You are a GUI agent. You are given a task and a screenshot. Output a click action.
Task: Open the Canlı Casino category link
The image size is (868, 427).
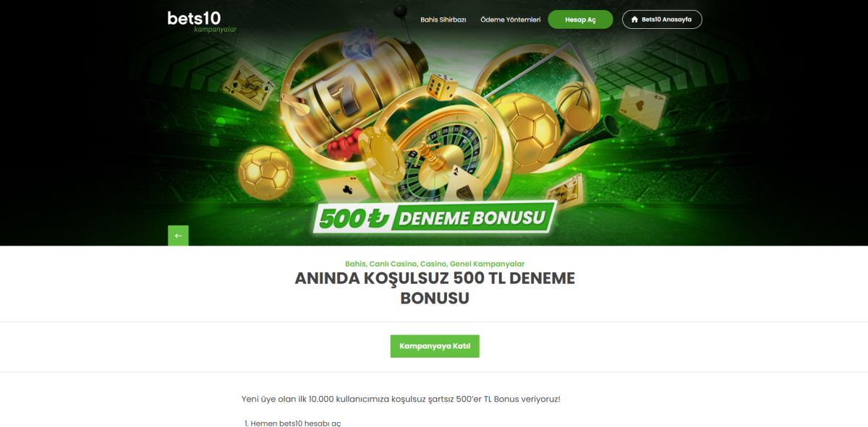[x=394, y=264]
